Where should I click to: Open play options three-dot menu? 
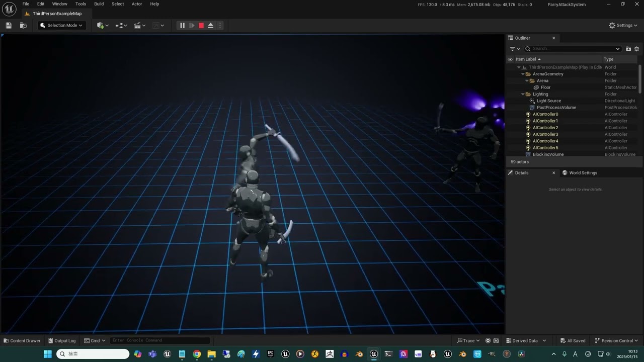pos(220,25)
